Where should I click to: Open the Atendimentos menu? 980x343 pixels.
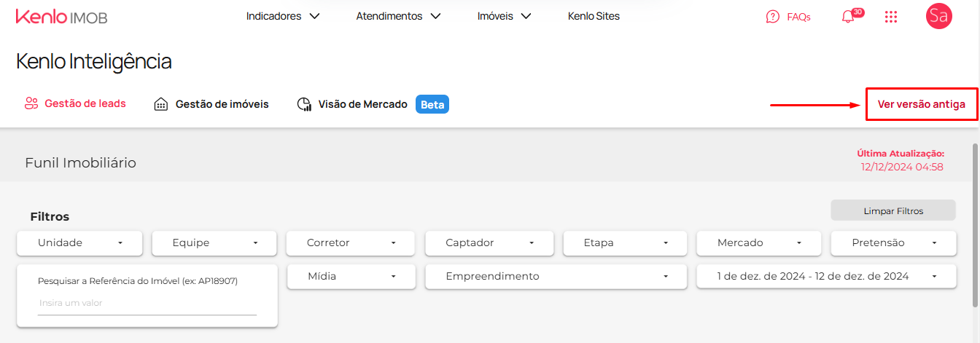398,16
